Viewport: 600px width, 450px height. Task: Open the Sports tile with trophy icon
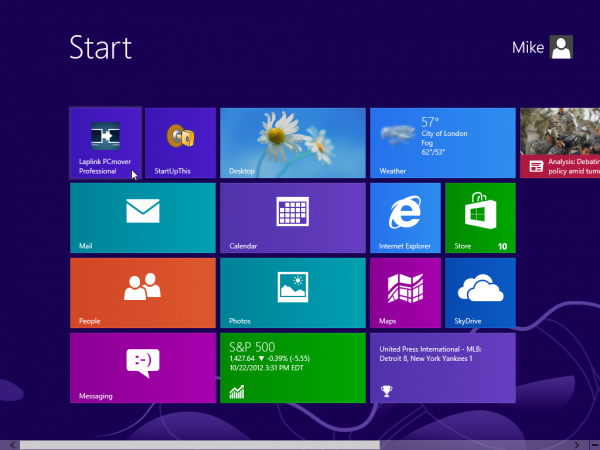point(443,368)
